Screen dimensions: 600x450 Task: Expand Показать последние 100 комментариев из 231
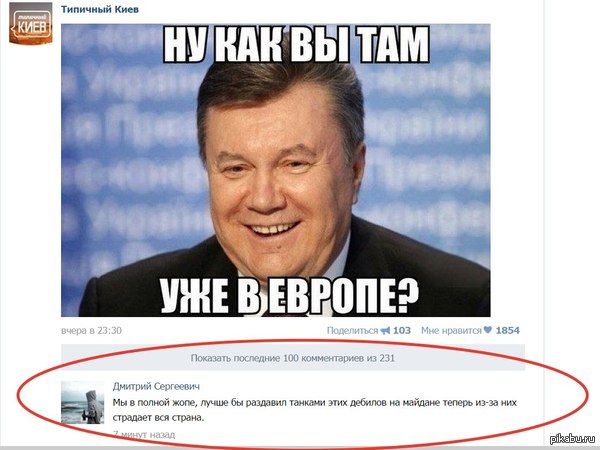point(293,358)
